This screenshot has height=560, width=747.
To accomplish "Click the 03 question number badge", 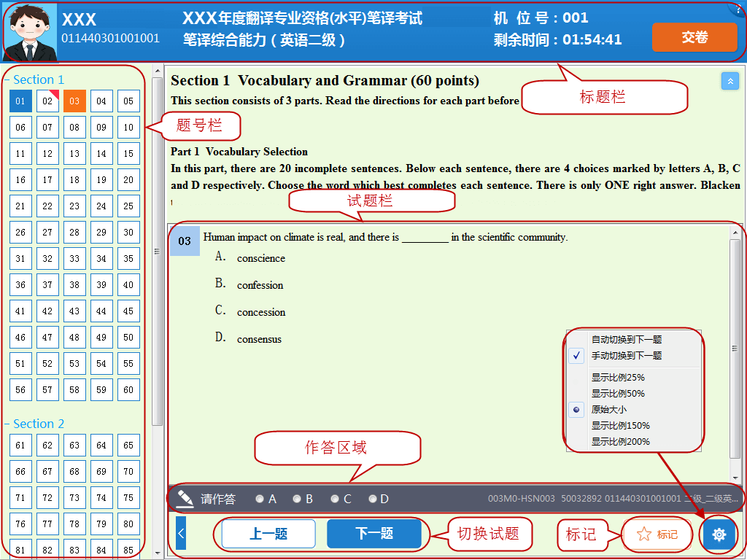I will pyautogui.click(x=185, y=241).
